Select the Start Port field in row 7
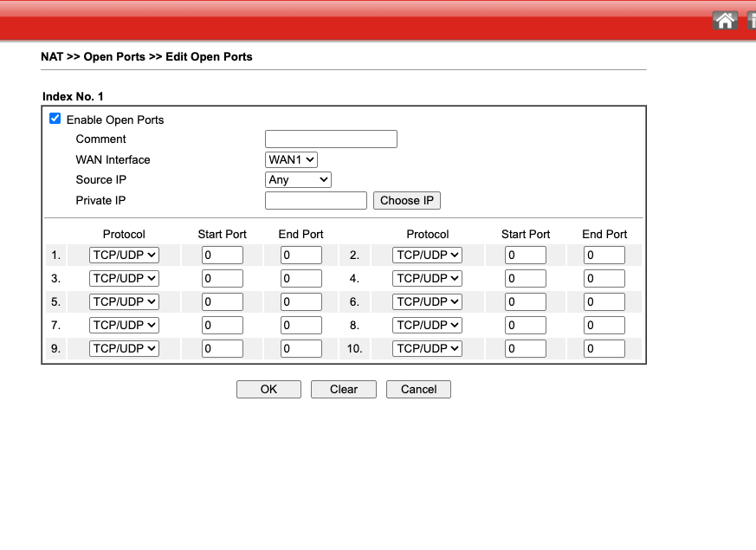 click(222, 326)
